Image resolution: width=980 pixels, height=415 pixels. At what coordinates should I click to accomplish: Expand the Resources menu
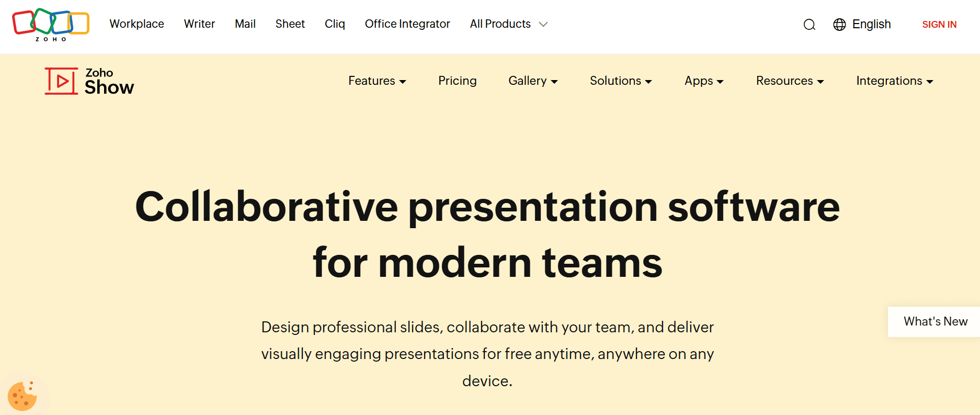pos(790,81)
